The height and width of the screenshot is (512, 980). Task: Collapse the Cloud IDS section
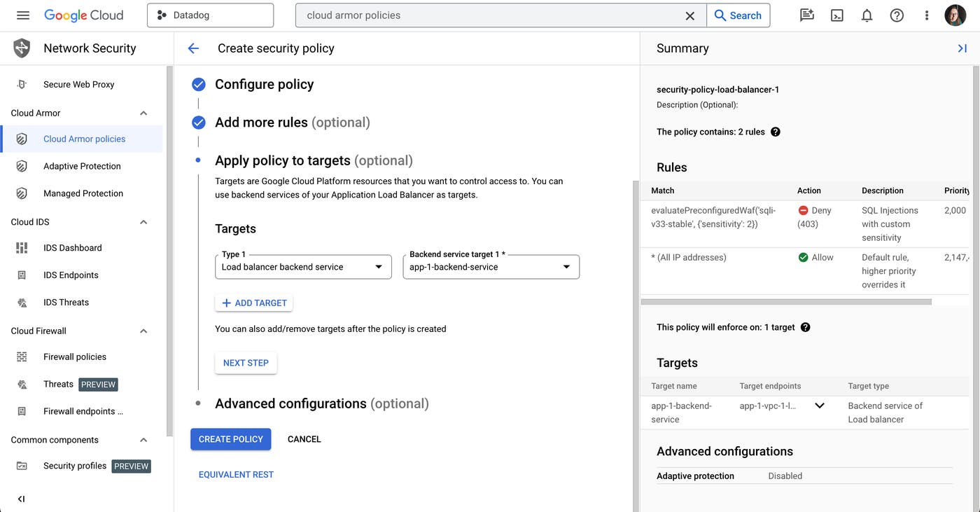(x=143, y=222)
